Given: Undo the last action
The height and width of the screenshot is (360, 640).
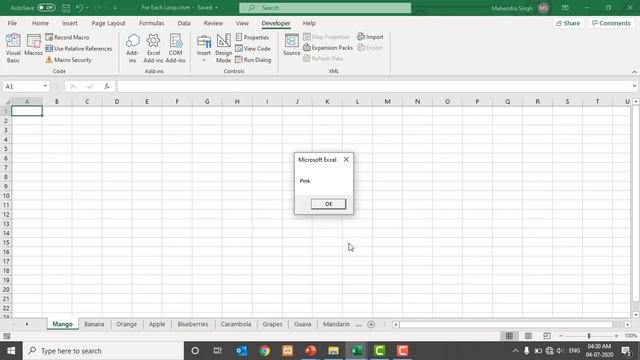Looking at the screenshot, I should (80, 8).
